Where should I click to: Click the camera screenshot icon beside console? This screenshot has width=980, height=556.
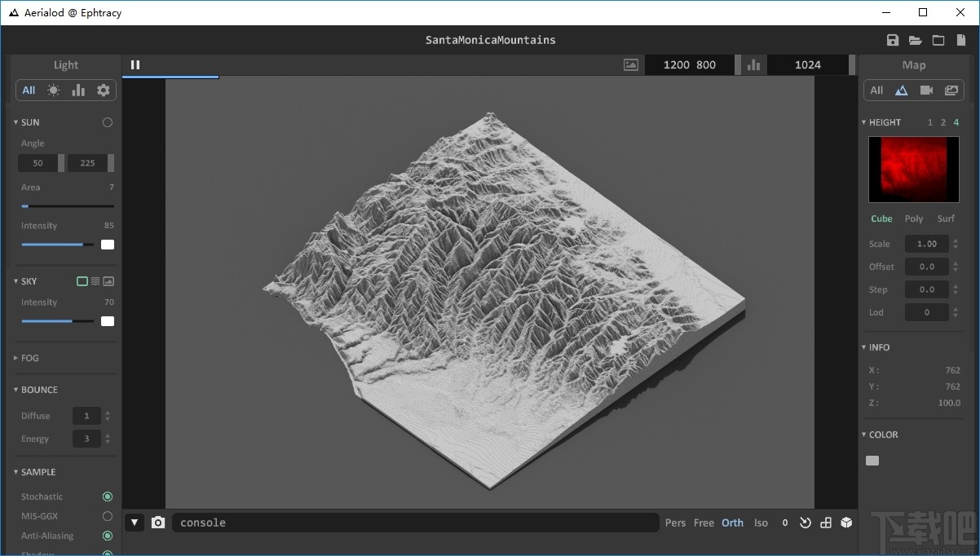click(158, 523)
